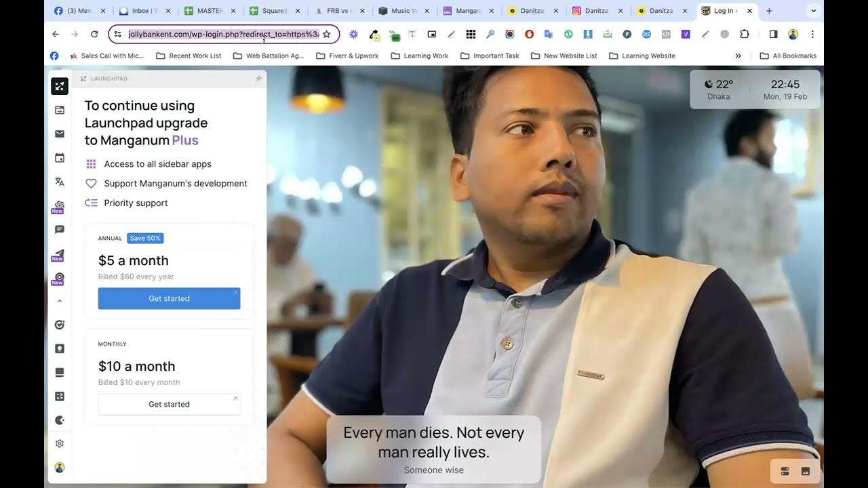This screenshot has width=868, height=488.
Task: Bookmark this page with the star
Action: (x=326, y=34)
